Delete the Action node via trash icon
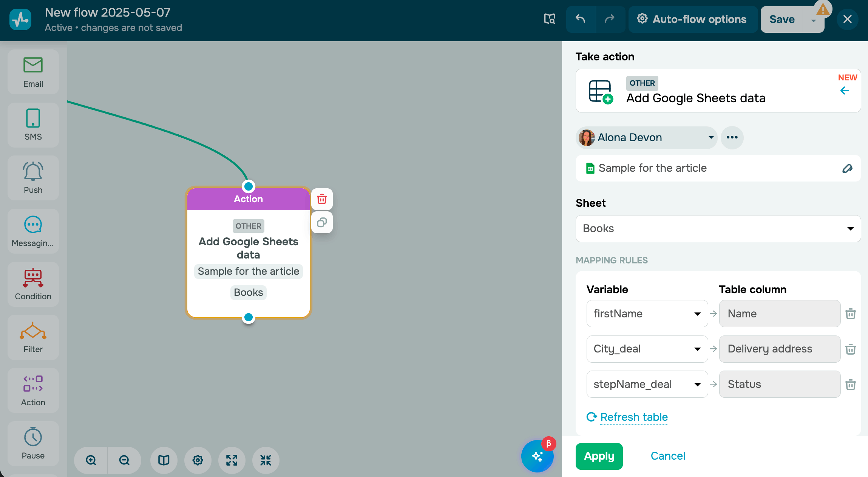This screenshot has width=868, height=477. click(322, 199)
